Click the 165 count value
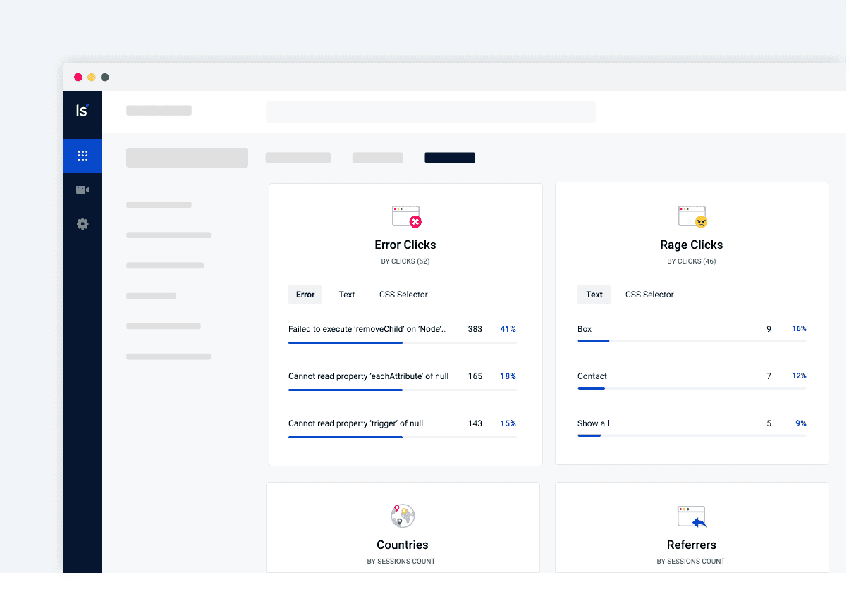The width and height of the screenshot is (868, 594). (x=475, y=376)
